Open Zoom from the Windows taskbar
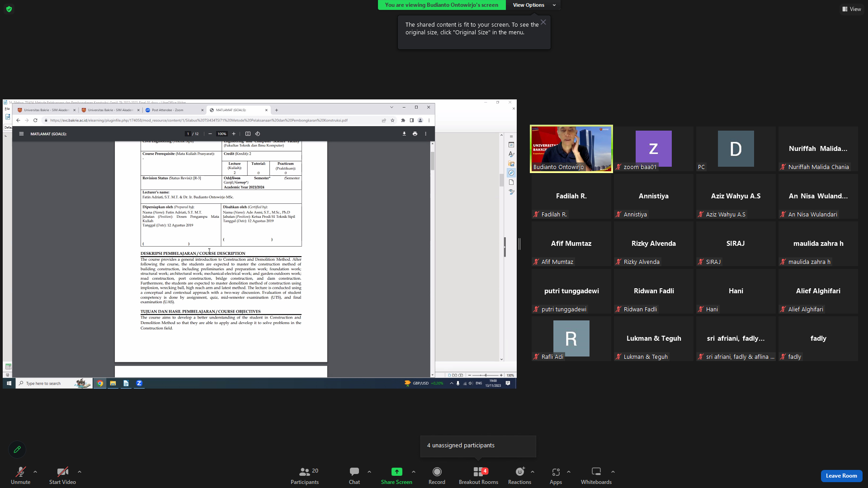Viewport: 868px width, 488px height. click(139, 383)
